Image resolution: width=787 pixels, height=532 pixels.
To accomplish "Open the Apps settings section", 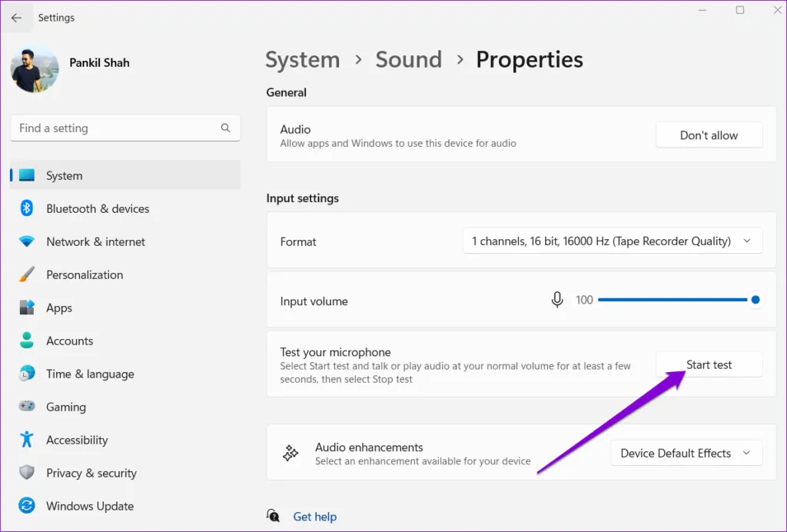I will coord(59,308).
